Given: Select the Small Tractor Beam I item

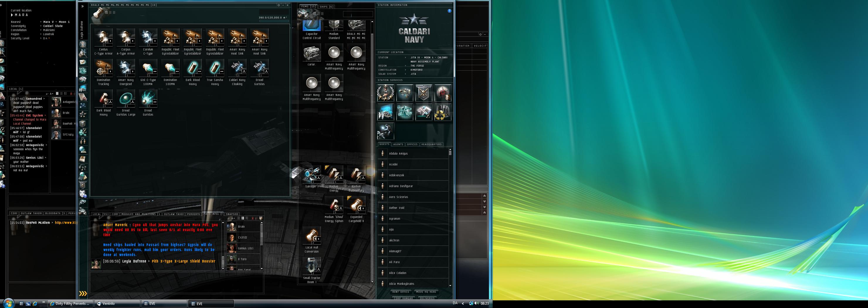Looking at the screenshot, I should [x=312, y=270].
